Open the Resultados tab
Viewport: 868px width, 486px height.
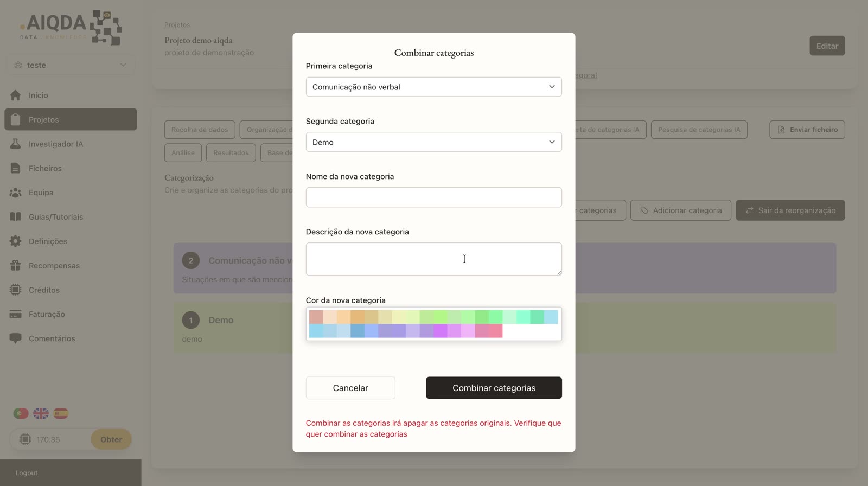click(231, 153)
